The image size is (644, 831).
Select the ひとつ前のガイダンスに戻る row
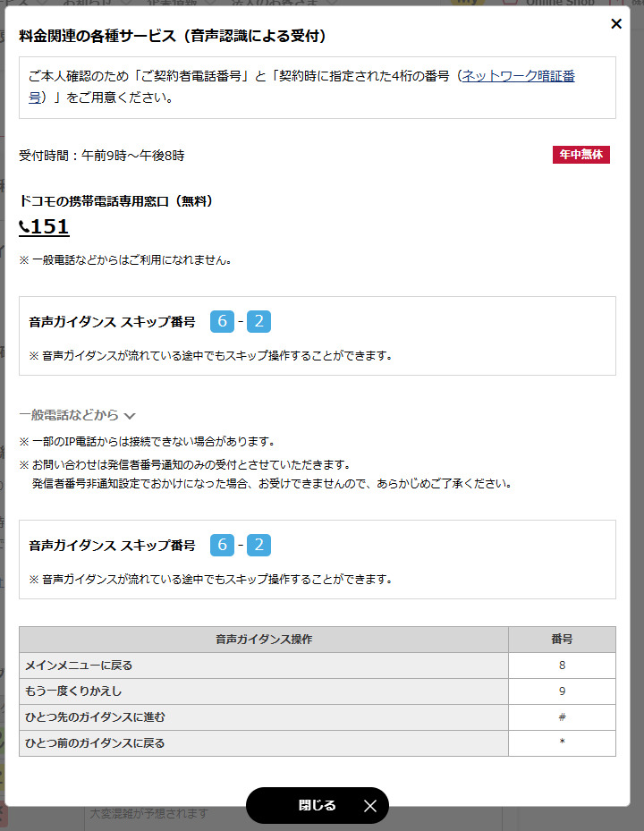[x=264, y=743]
